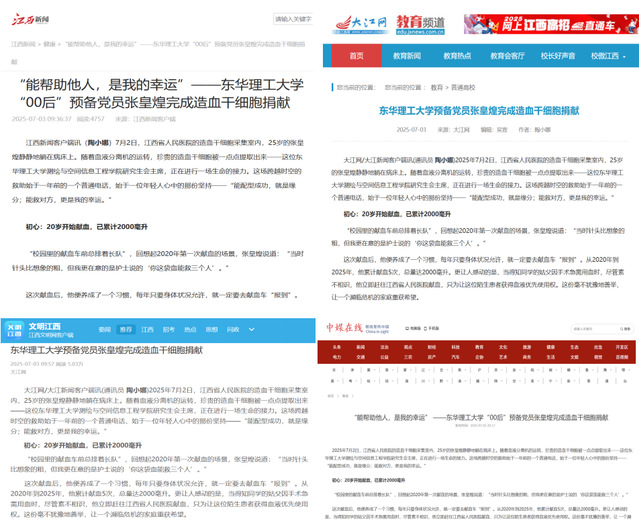Select 开发区 in 中媒在线 red nav
Image resolution: width=639 pixels, height=527 pixels.
(622, 347)
